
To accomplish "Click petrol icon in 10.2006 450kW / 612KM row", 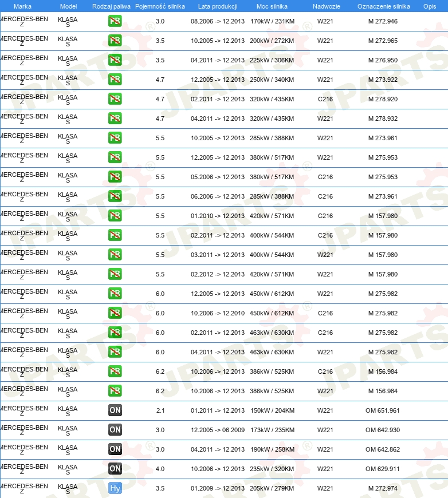I will [x=115, y=313].
